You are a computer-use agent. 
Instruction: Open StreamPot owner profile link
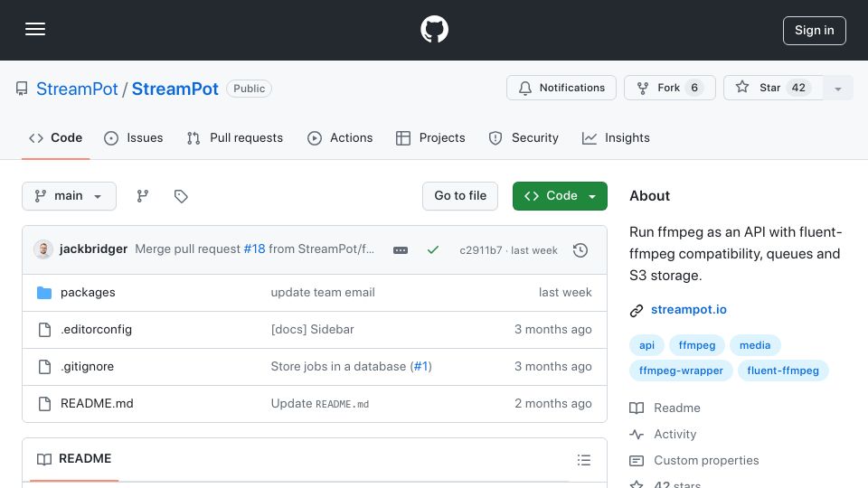(x=77, y=89)
